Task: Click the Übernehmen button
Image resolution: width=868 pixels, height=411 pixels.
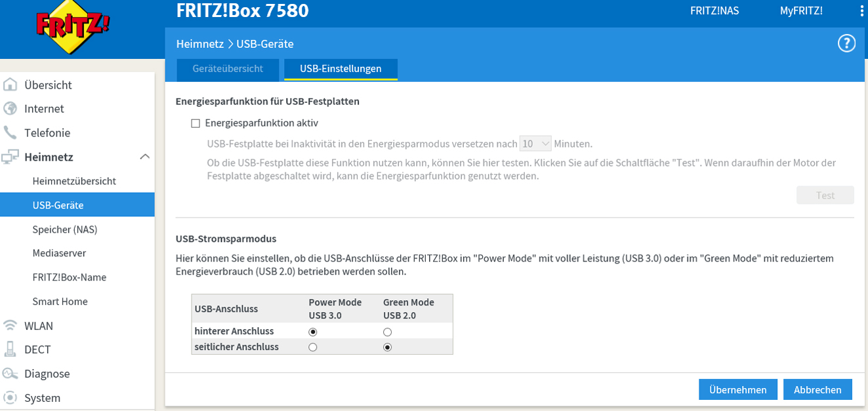Action: 738,389
